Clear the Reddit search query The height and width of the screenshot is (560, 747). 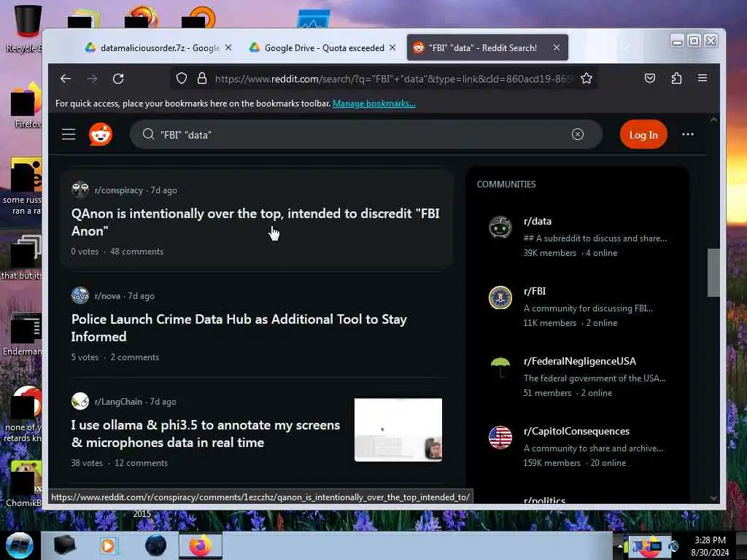(578, 134)
